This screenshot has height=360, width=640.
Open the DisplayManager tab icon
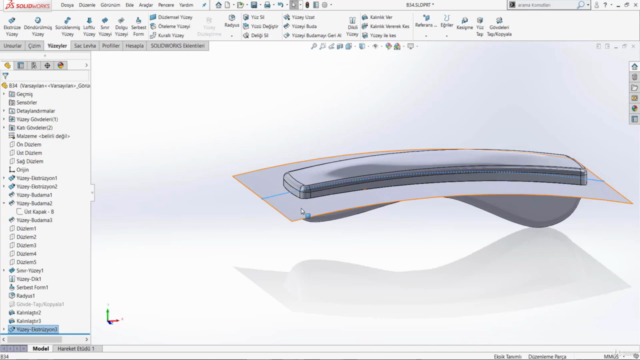(x=61, y=65)
